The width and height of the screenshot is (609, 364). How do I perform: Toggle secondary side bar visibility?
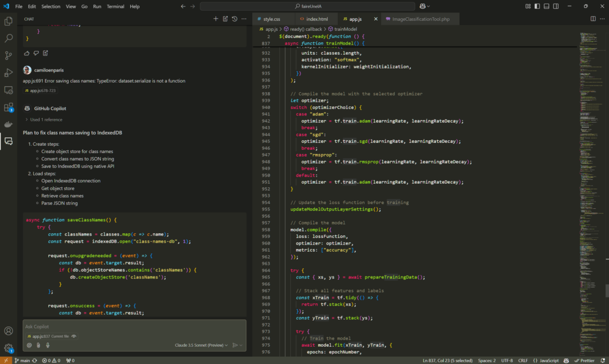pos(556,6)
